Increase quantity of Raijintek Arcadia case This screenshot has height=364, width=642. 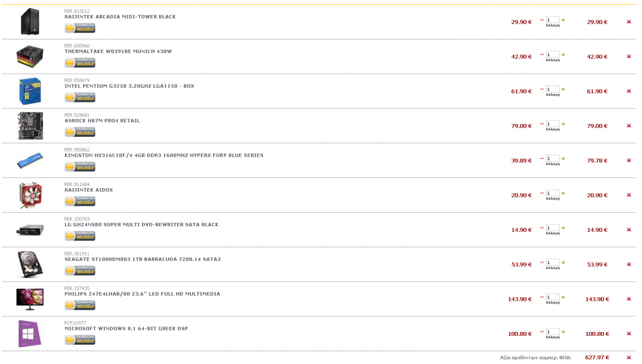tap(563, 20)
